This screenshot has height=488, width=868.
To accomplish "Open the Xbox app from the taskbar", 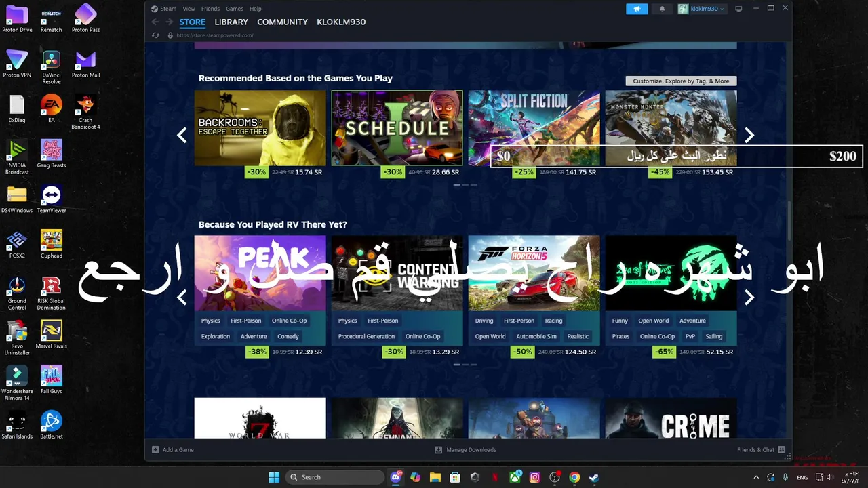I will [x=515, y=477].
